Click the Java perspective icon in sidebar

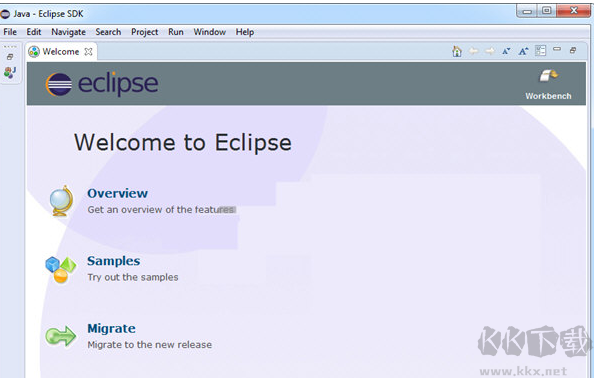pos(10,72)
